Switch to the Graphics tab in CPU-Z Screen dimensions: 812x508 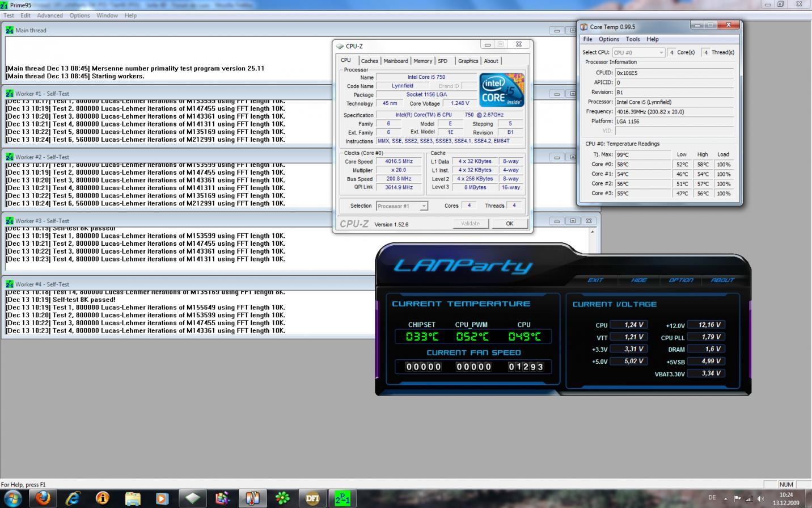(468, 61)
